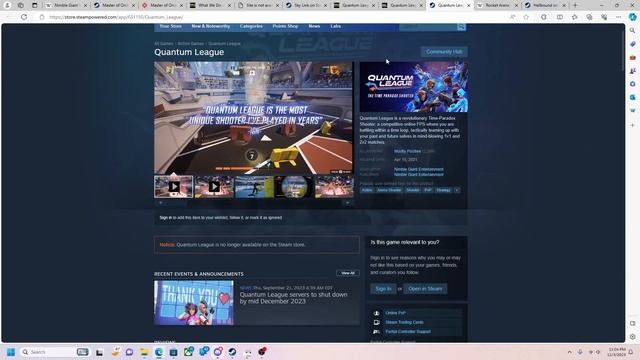The width and height of the screenshot is (640, 360).
Task: Click View All events button
Action: click(348, 273)
